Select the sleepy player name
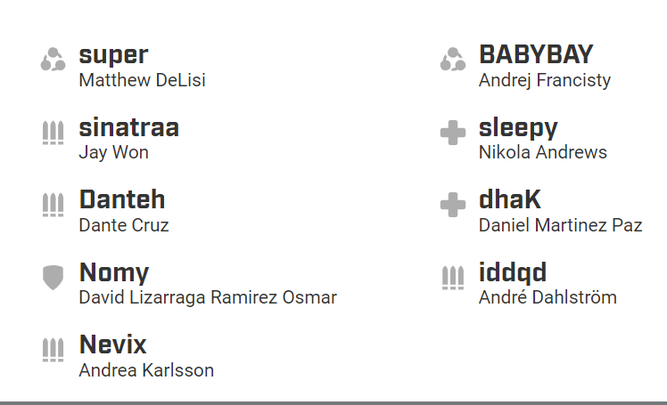 (518, 128)
